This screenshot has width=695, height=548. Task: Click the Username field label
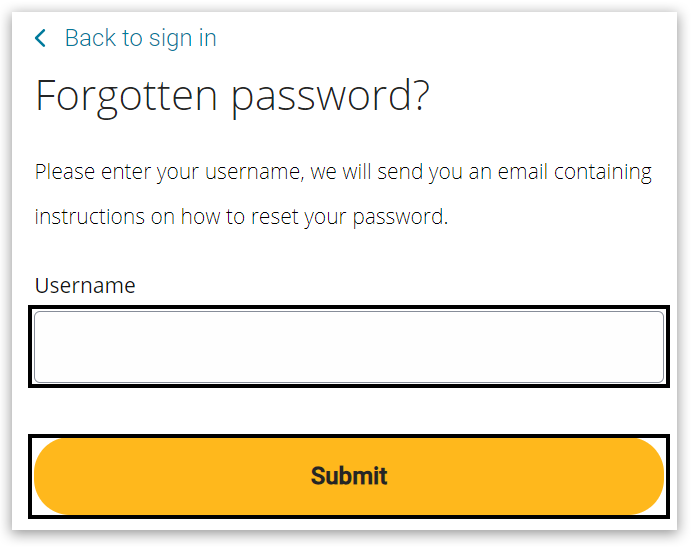coord(85,285)
